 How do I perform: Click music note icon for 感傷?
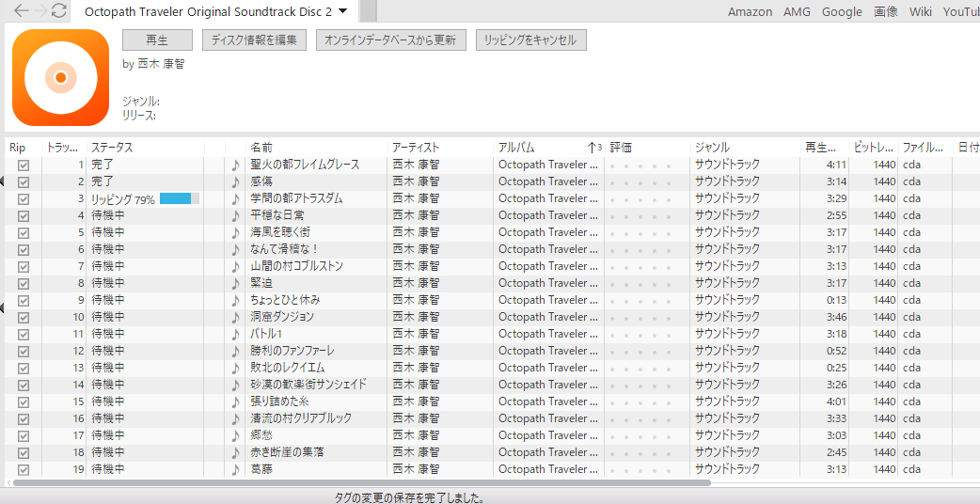pyautogui.click(x=235, y=182)
